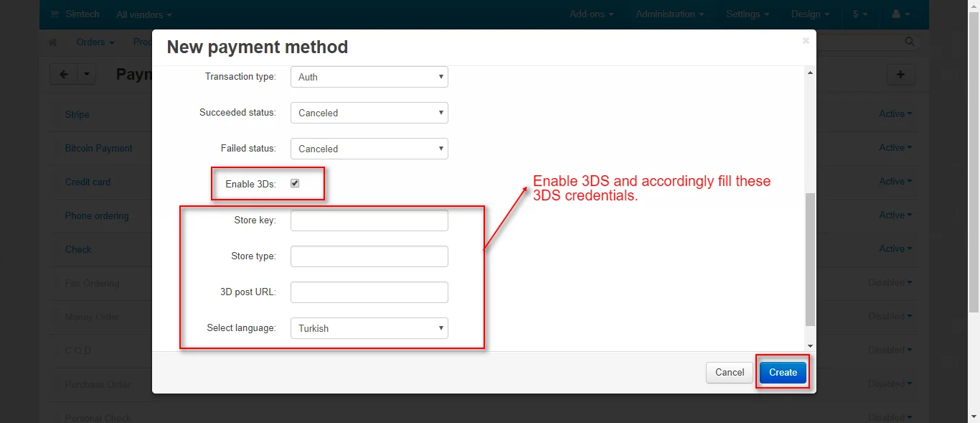Viewport: 980px width, 423px height.
Task: Click the dialog vertical scrollbar thumb
Action: [x=810, y=259]
